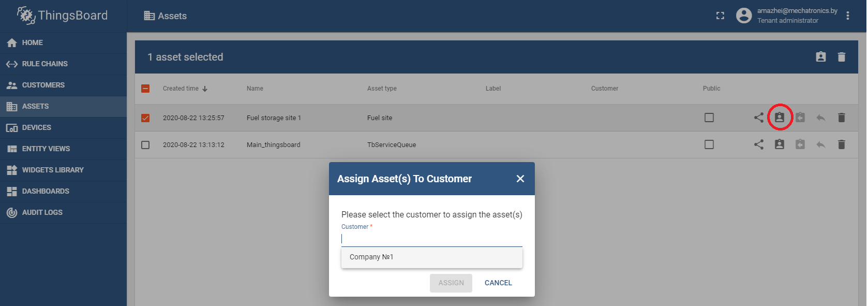Click delete icon in selection header bar

841,57
